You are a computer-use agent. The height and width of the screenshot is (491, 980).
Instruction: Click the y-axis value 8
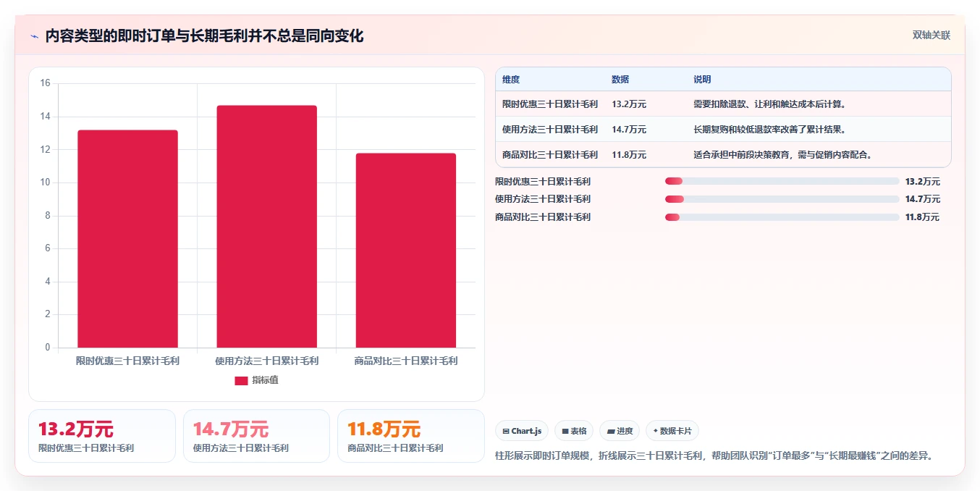[x=48, y=216]
